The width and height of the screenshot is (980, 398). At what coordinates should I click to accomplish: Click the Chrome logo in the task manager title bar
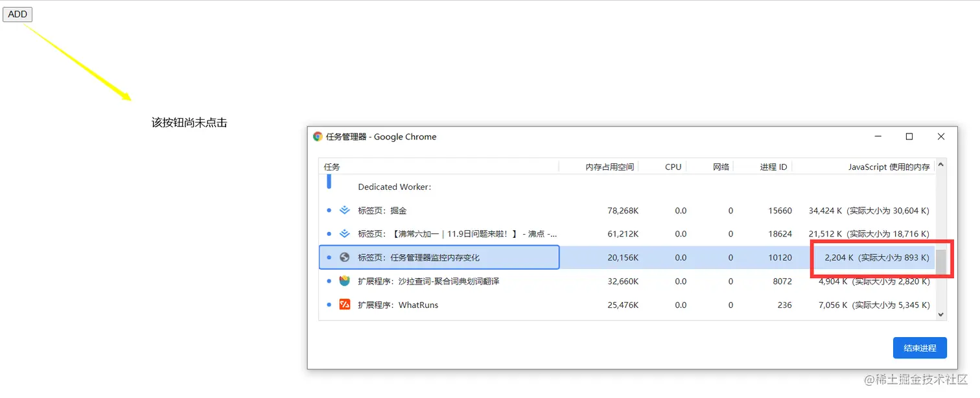pos(318,137)
